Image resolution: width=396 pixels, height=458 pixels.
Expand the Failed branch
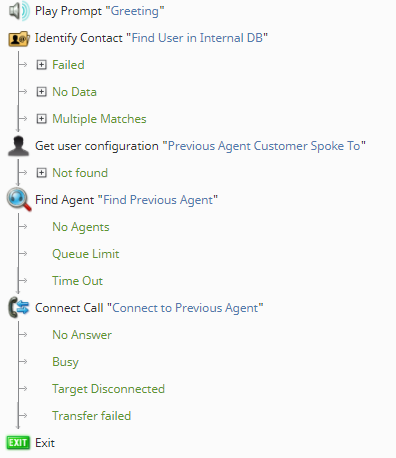(x=41, y=65)
